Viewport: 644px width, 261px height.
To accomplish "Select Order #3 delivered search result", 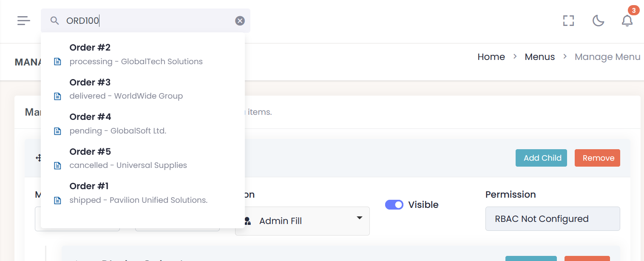I will [126, 88].
